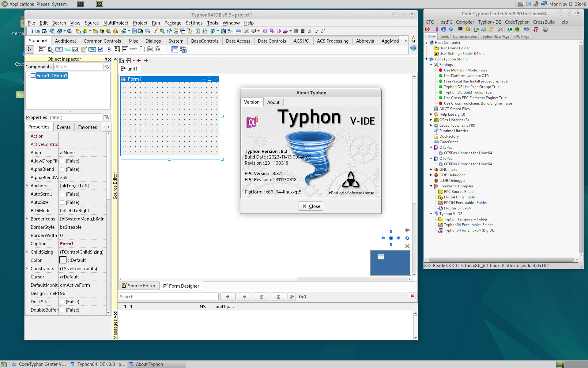Click the purple Run arrow icon
This screenshot has height=368, width=588.
(279, 31)
